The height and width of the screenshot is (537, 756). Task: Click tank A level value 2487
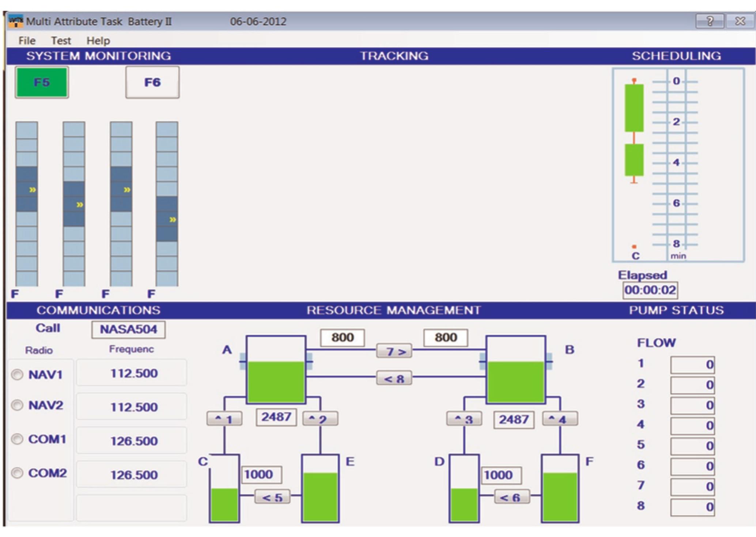pos(276,417)
